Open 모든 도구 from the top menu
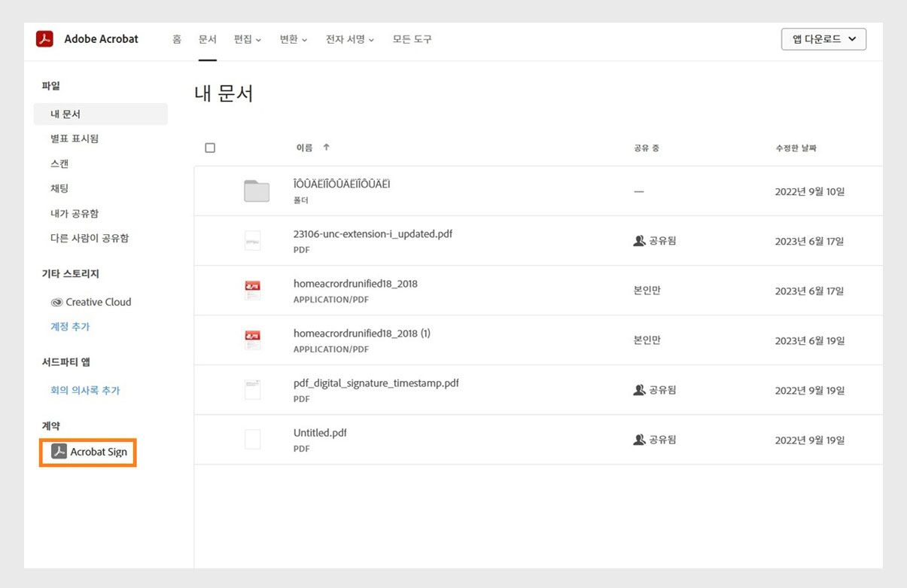This screenshot has width=907, height=588. [x=411, y=39]
